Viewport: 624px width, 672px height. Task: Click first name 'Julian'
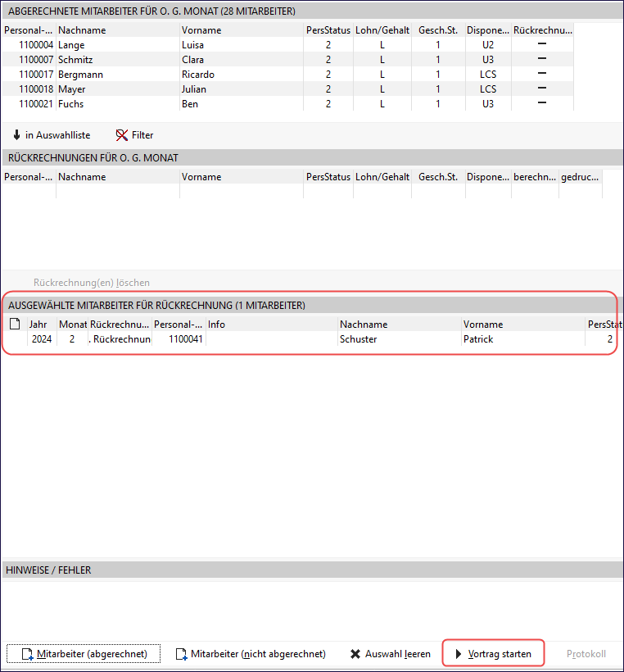(x=194, y=89)
